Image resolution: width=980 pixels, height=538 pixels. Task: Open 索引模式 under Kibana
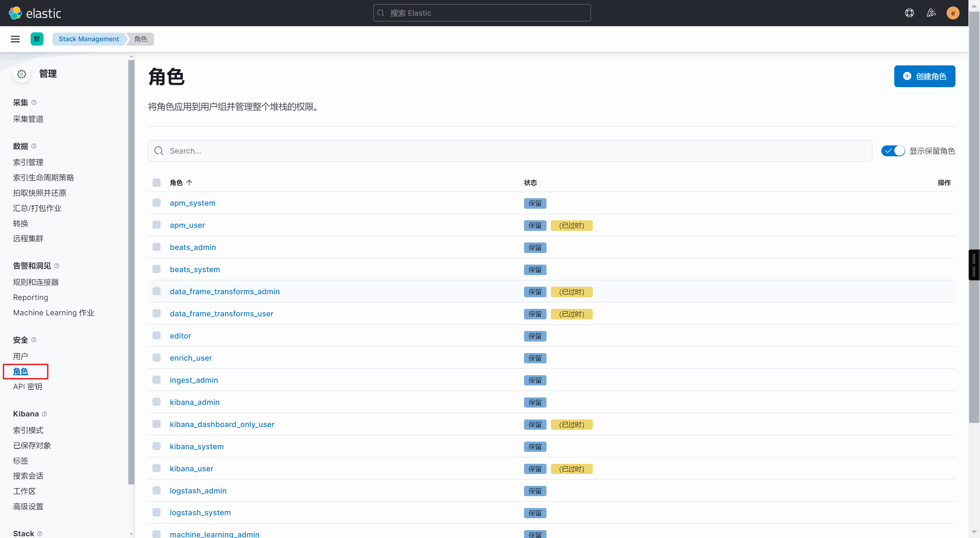28,430
